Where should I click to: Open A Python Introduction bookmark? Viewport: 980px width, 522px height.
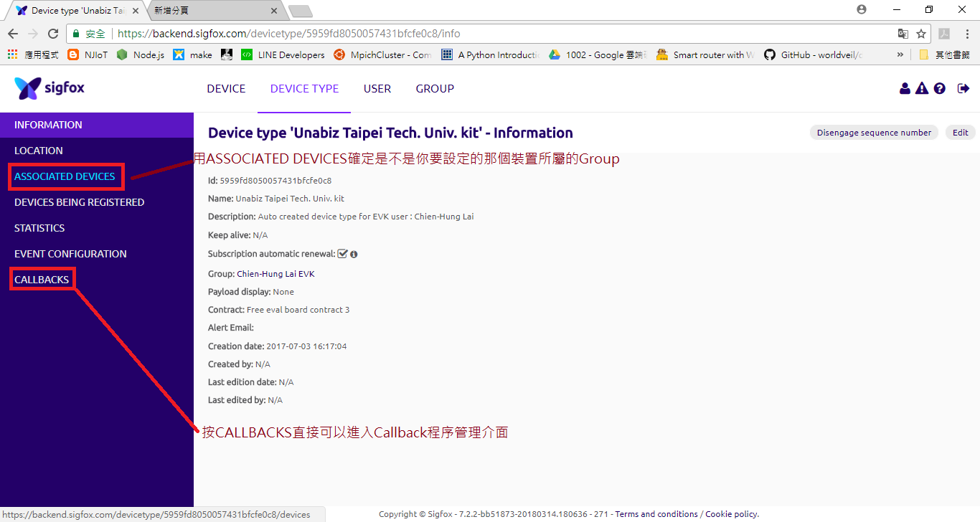click(490, 54)
